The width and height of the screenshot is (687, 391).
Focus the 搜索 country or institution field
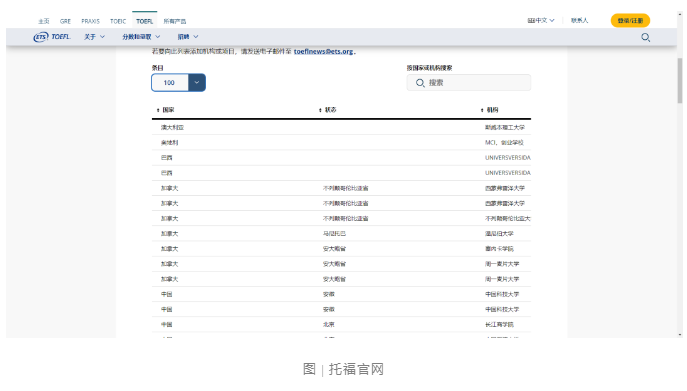point(468,82)
